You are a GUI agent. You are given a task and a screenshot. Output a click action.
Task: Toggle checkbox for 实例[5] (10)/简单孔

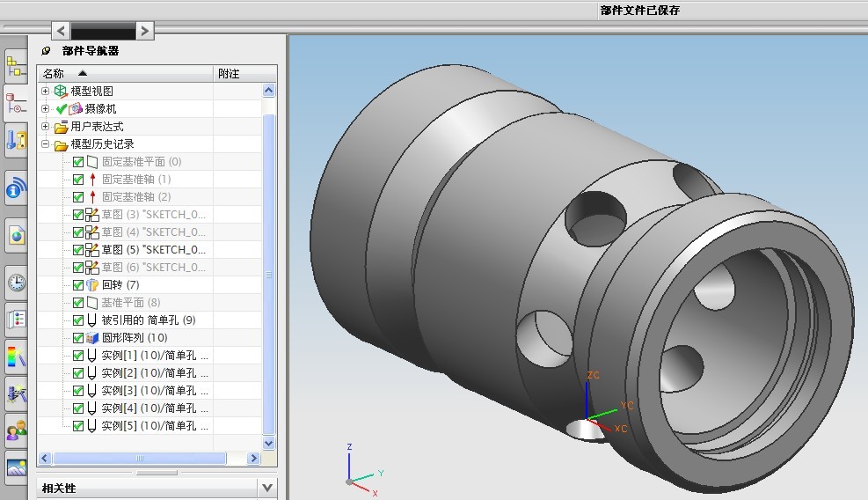[x=78, y=426]
